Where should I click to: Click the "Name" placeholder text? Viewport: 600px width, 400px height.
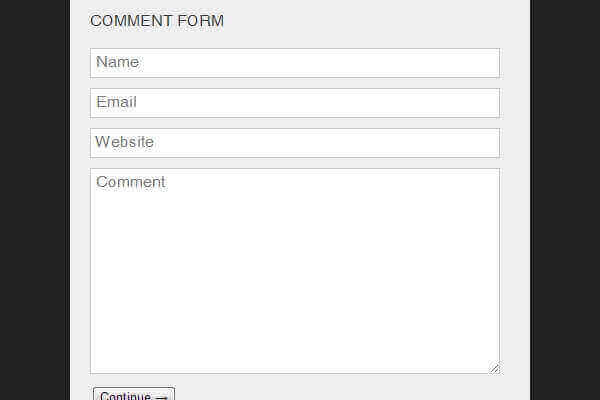pyautogui.click(x=118, y=62)
